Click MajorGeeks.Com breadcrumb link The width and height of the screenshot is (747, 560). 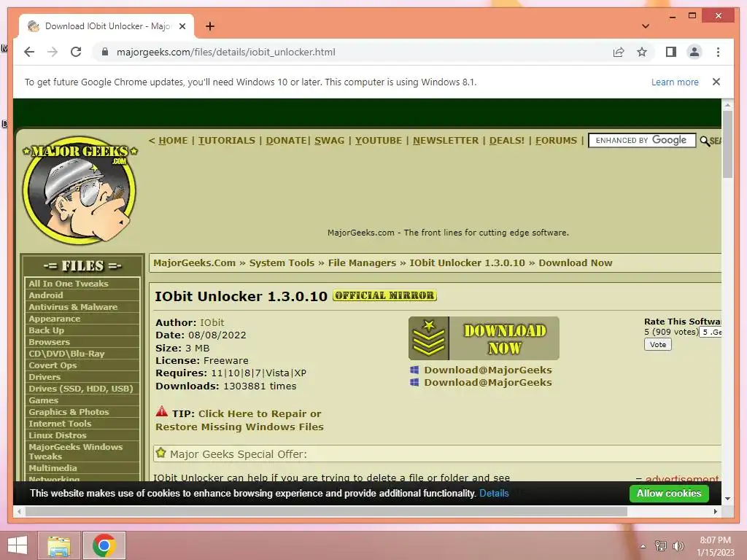point(194,262)
